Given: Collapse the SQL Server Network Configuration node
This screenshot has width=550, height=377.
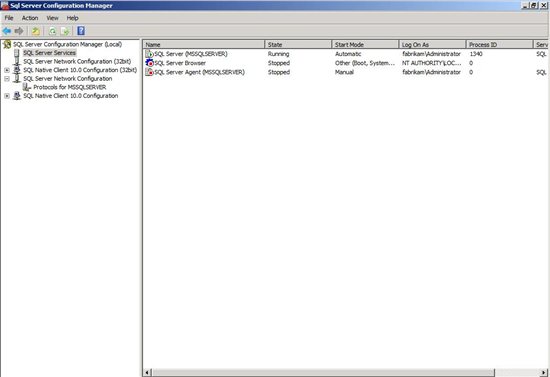Looking at the screenshot, I should point(7,79).
